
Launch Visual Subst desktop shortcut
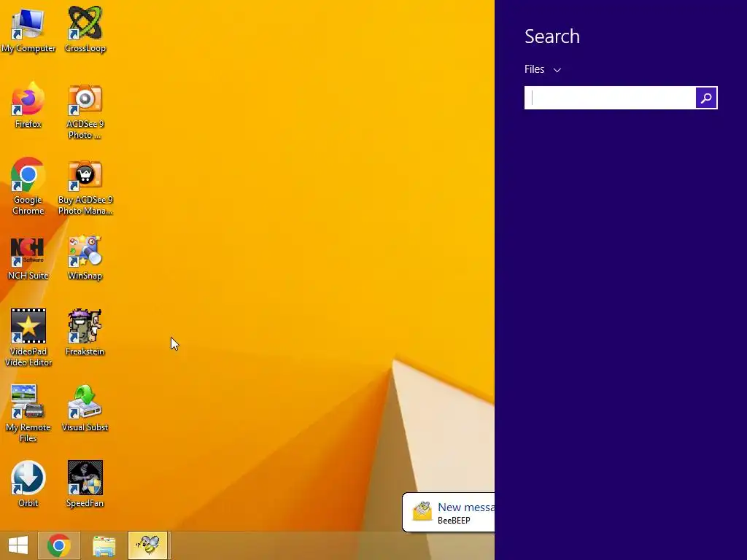coord(85,408)
